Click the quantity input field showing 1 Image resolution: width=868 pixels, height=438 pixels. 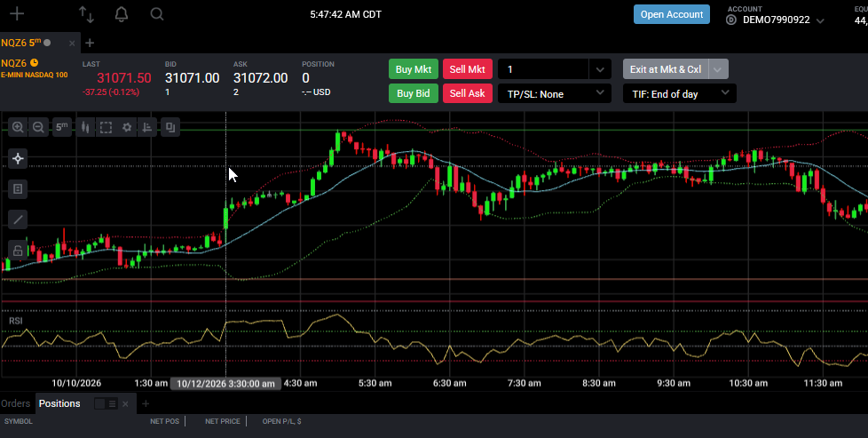pyautogui.click(x=543, y=69)
